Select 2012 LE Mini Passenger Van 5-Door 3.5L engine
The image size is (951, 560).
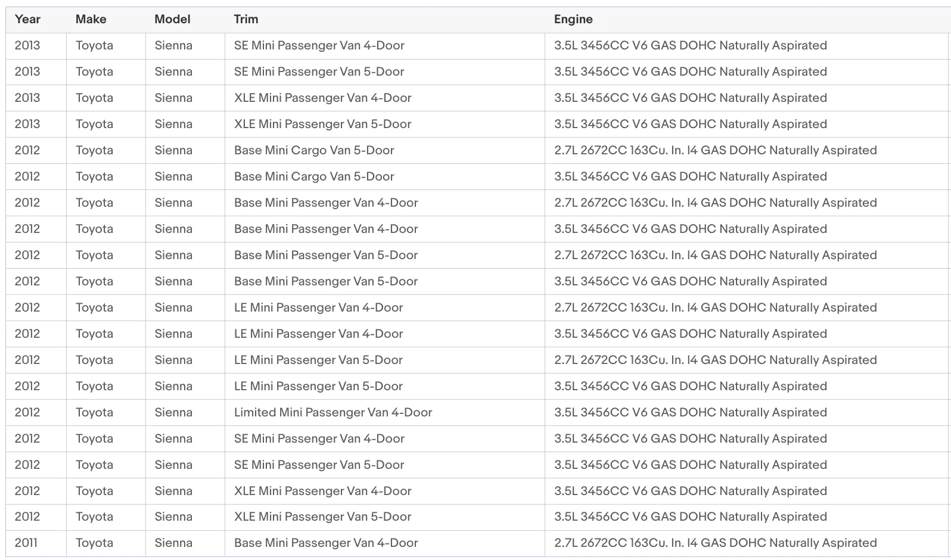tap(690, 386)
